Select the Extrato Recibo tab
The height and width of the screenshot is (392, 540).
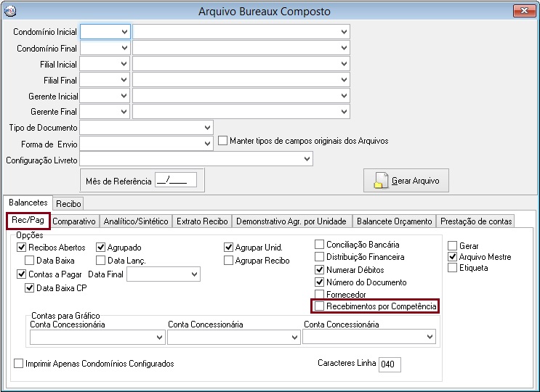coord(202,221)
